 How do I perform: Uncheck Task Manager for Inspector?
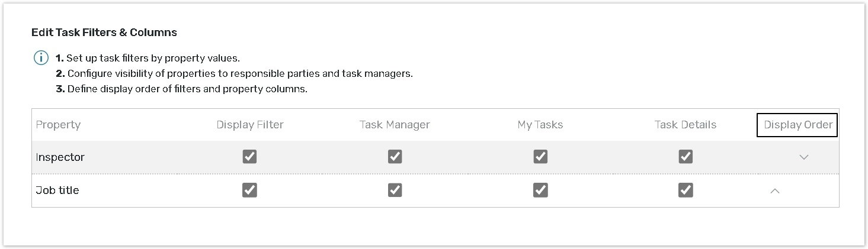[x=395, y=157]
